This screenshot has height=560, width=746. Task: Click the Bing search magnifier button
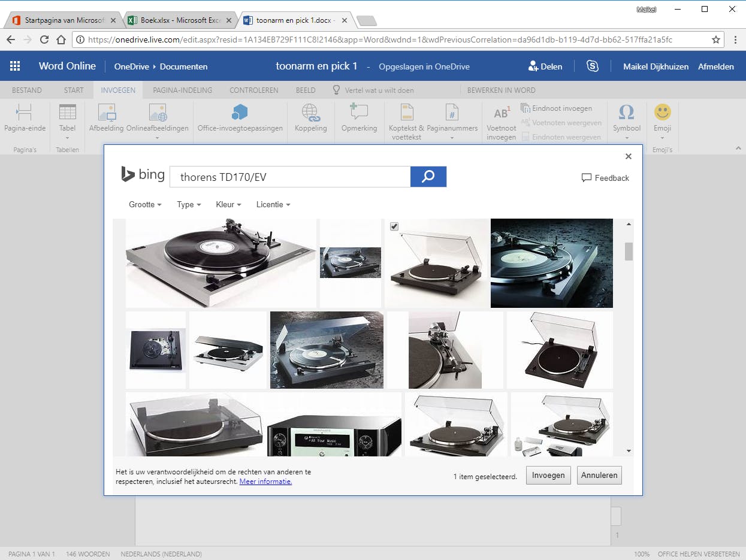[x=428, y=177]
